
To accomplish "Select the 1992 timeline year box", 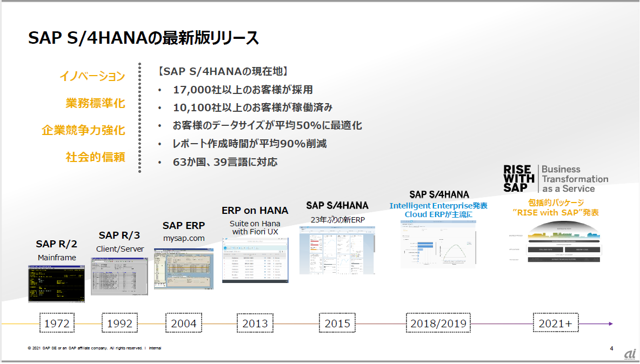I will pyautogui.click(x=119, y=323).
